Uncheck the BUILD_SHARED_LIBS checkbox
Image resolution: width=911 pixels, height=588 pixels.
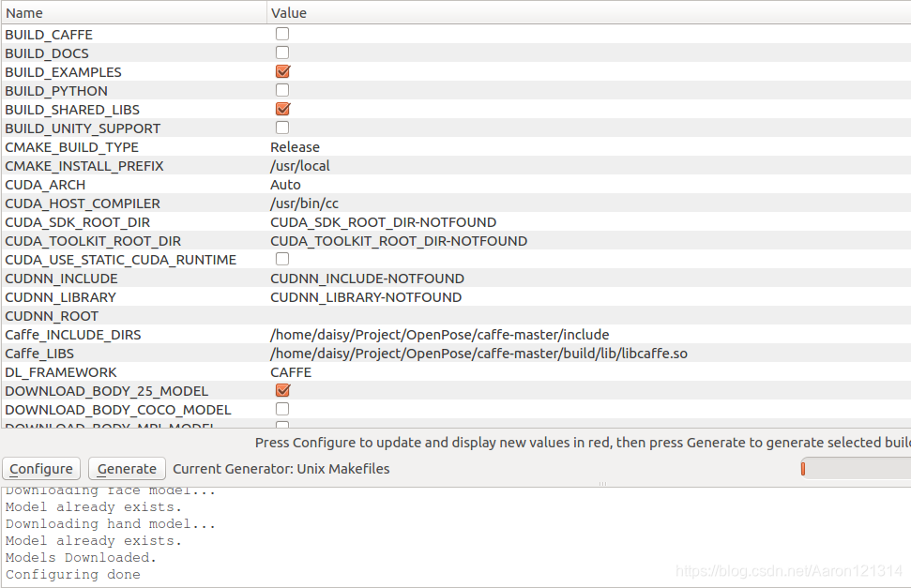tap(282, 109)
